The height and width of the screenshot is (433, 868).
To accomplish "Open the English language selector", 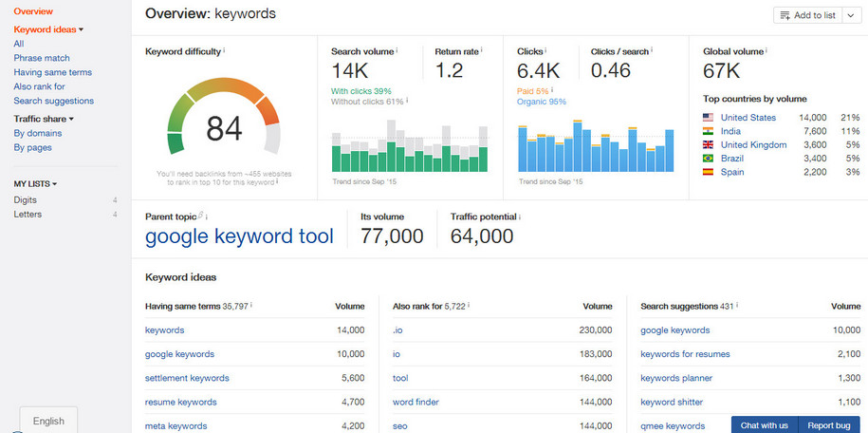I will pyautogui.click(x=48, y=421).
